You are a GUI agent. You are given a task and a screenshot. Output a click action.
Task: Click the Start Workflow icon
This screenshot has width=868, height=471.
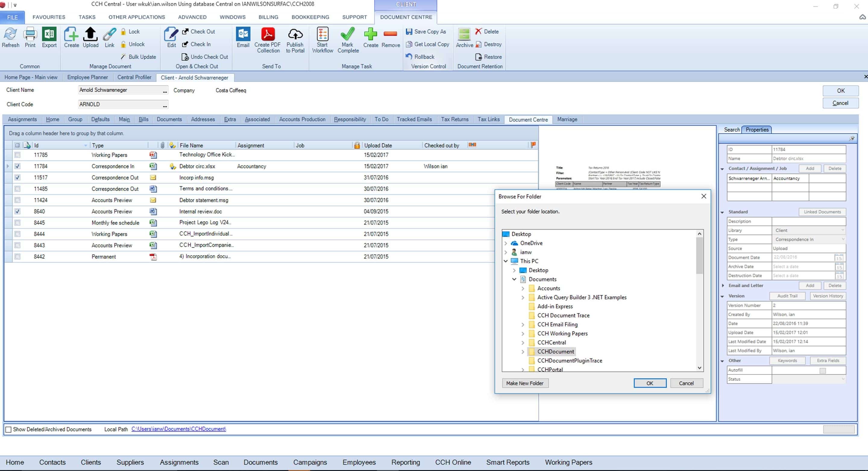322,34
